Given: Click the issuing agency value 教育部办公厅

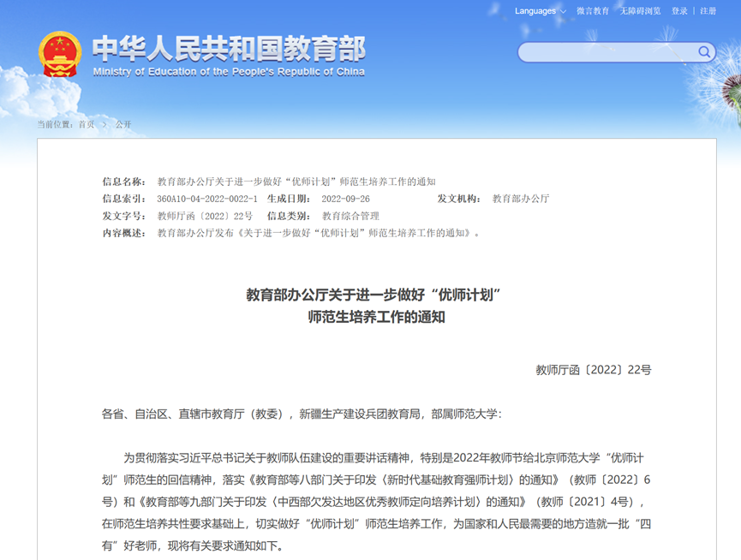Looking at the screenshot, I should pyautogui.click(x=521, y=199).
